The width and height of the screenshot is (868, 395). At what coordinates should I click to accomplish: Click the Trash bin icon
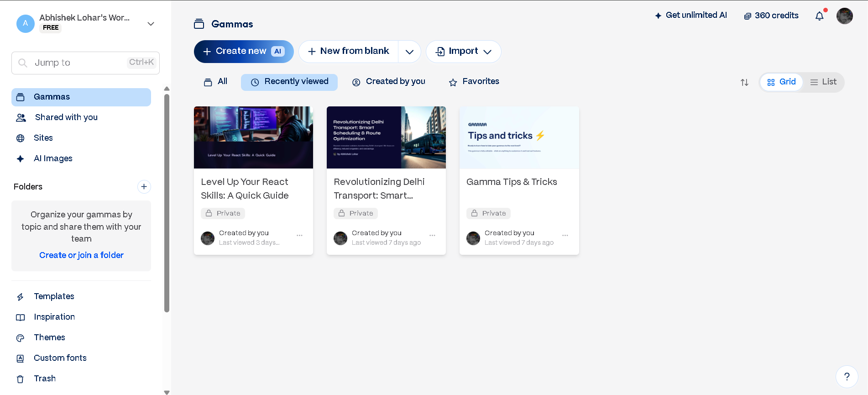(20, 379)
